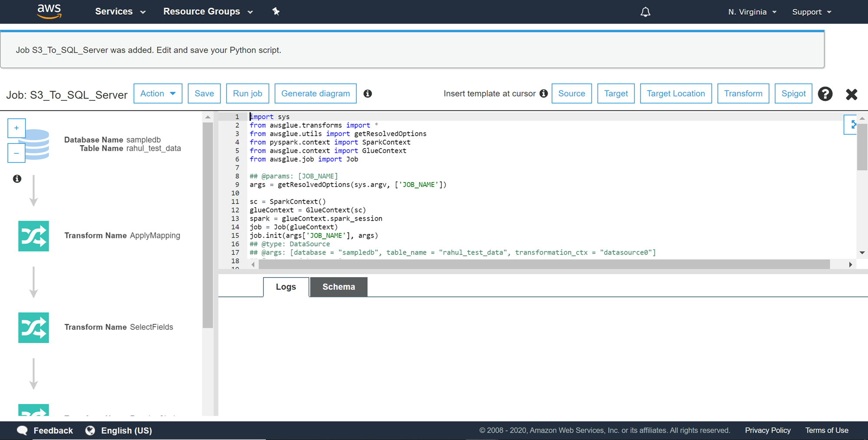Open the Services menu
This screenshot has width=868, height=440.
[120, 12]
